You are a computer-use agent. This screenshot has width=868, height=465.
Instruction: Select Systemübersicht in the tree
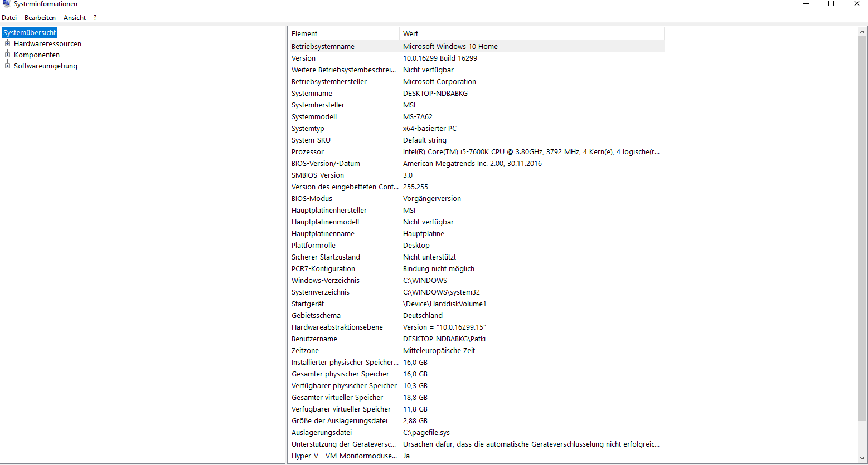tap(30, 33)
